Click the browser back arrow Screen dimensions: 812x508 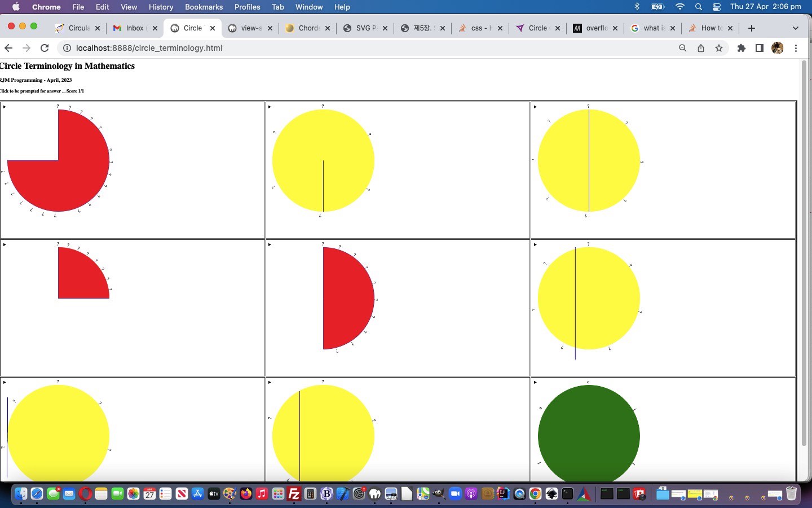pyautogui.click(x=8, y=48)
